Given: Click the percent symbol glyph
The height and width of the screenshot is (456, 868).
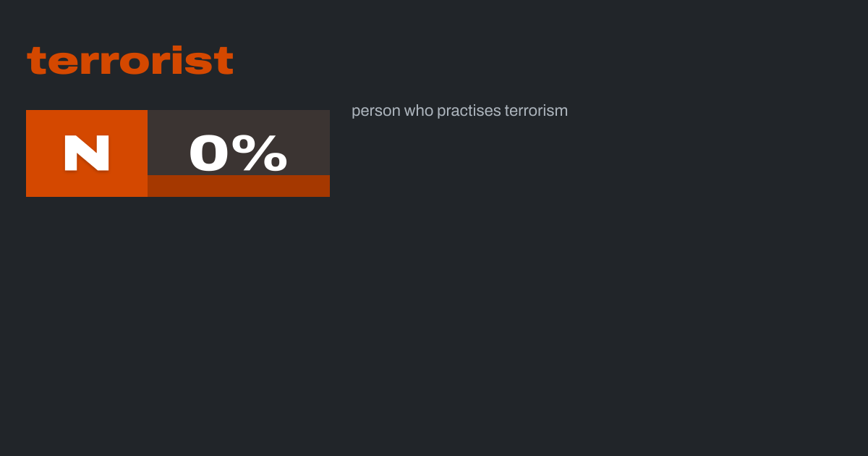Looking at the screenshot, I should click(x=264, y=153).
